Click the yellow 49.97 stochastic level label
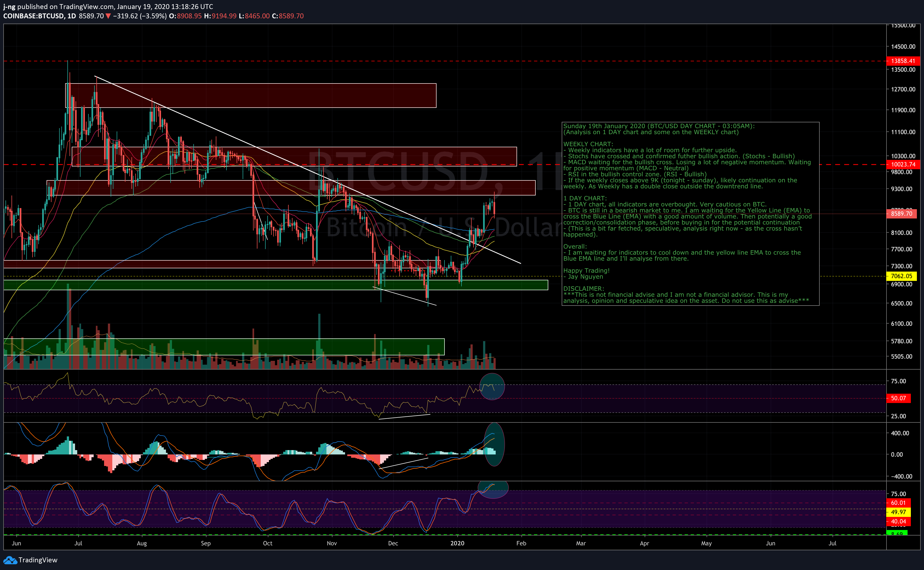The width and height of the screenshot is (924, 570). pyautogui.click(x=898, y=512)
